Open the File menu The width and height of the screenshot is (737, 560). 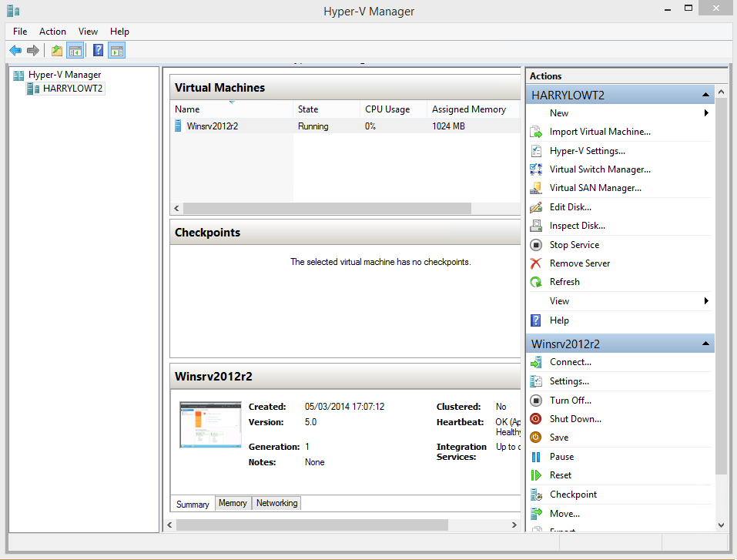[20, 32]
